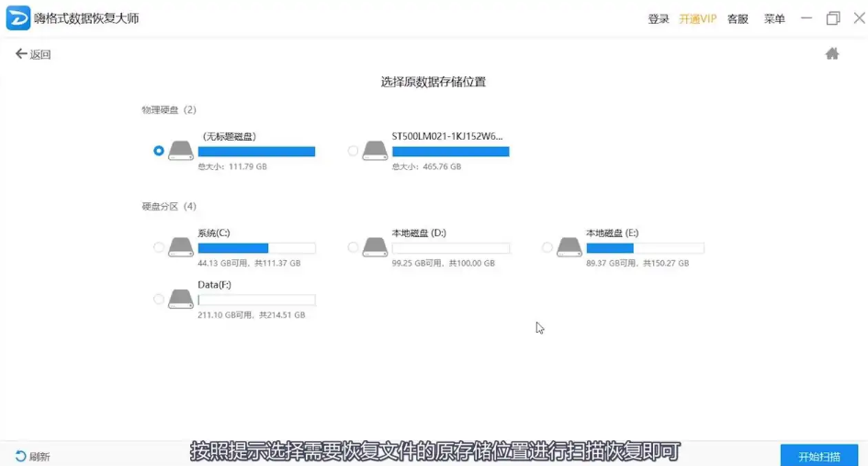Open the 登录 login menu item
The image size is (868, 466).
click(659, 18)
